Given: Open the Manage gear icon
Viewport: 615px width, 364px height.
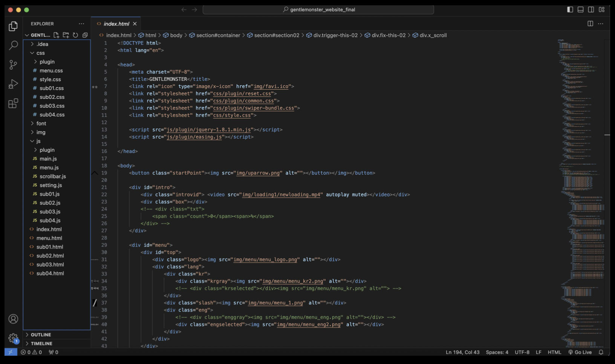Looking at the screenshot, I should pyautogui.click(x=13, y=338).
